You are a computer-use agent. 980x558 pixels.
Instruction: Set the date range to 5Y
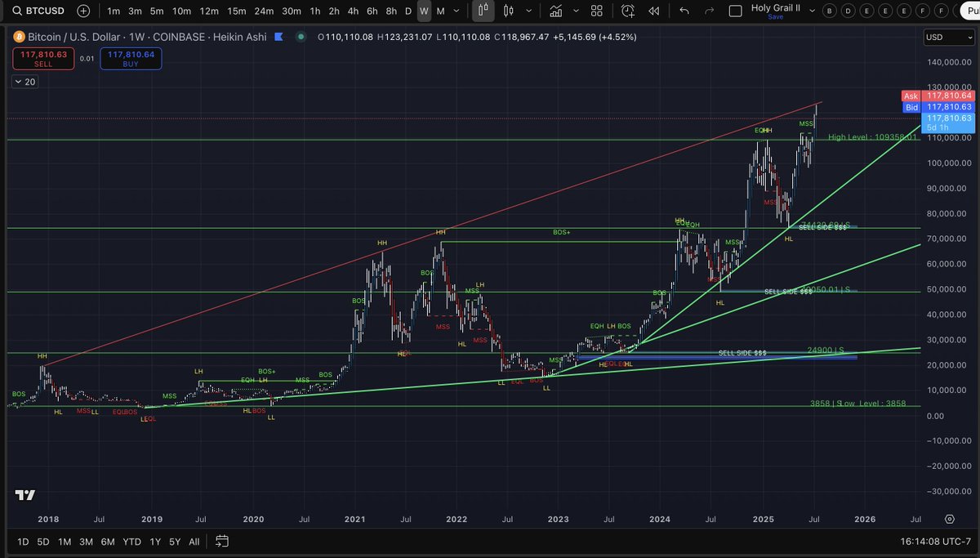(175, 542)
